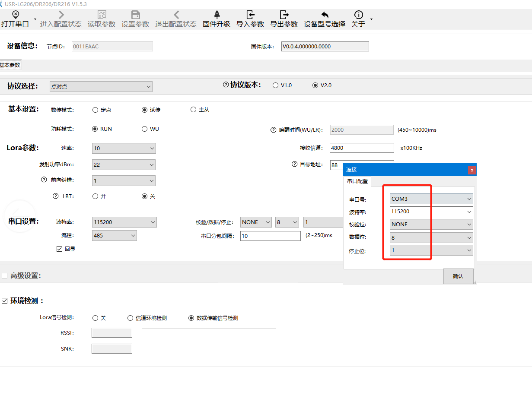This screenshot has width=532, height=405.
Task: Select WU power mode radio button
Action: [144, 129]
